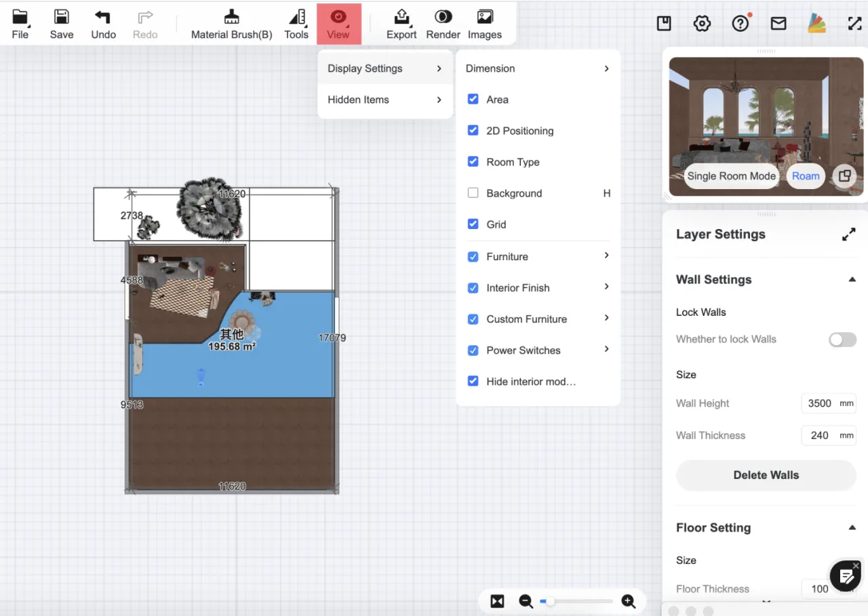Image resolution: width=868 pixels, height=616 pixels.
Task: Expand the Dimension submenu arrow
Action: pyautogui.click(x=606, y=68)
